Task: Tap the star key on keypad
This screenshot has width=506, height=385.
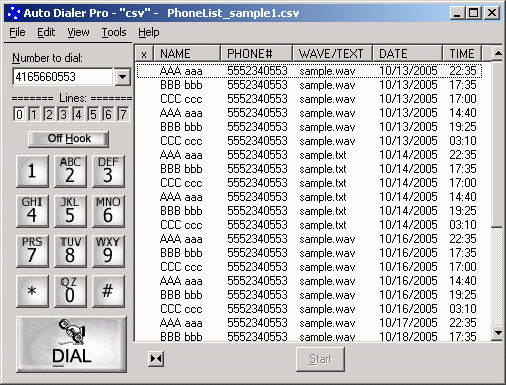Action: click(x=32, y=291)
